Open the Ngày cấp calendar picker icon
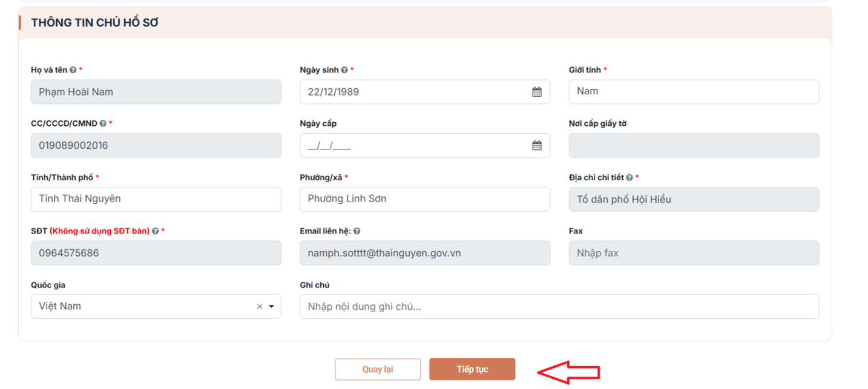The width and height of the screenshot is (868, 389). click(537, 146)
